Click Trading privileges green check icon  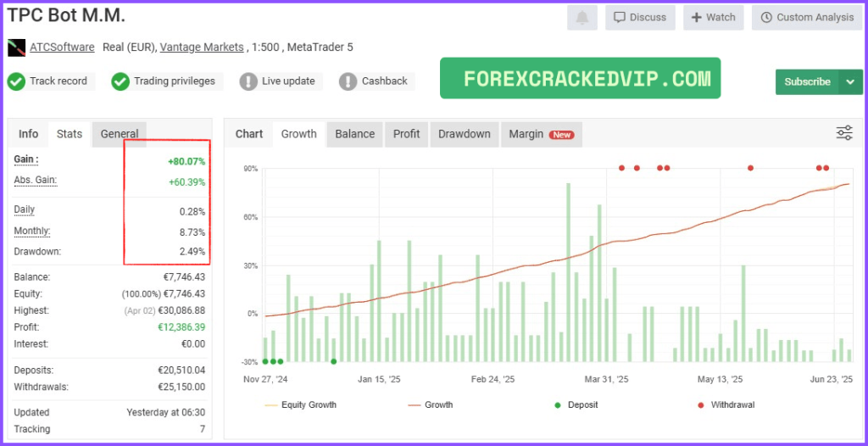point(120,81)
